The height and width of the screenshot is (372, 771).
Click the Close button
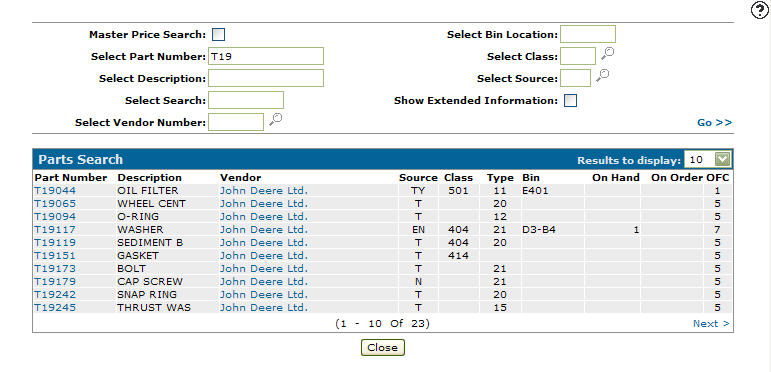pyautogui.click(x=383, y=347)
